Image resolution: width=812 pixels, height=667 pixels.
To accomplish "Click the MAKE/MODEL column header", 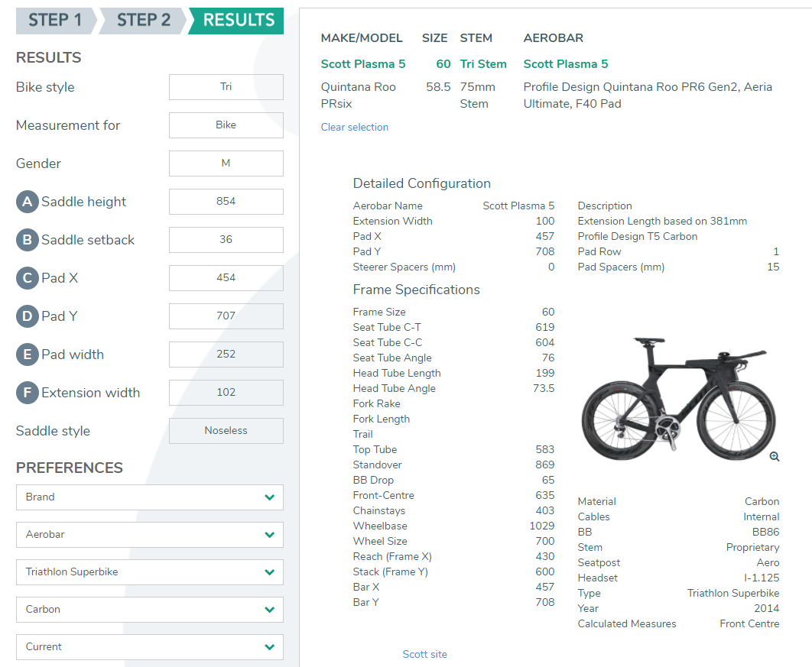I will (362, 38).
